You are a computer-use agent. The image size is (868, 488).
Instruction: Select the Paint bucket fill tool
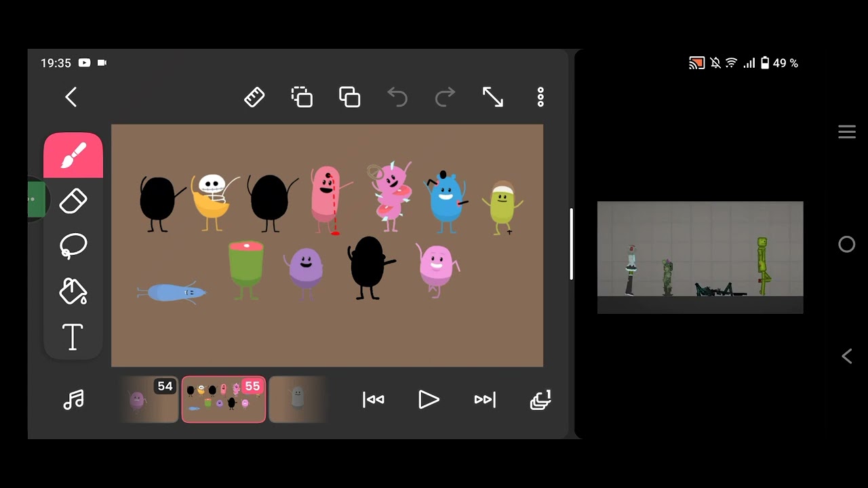click(x=73, y=291)
